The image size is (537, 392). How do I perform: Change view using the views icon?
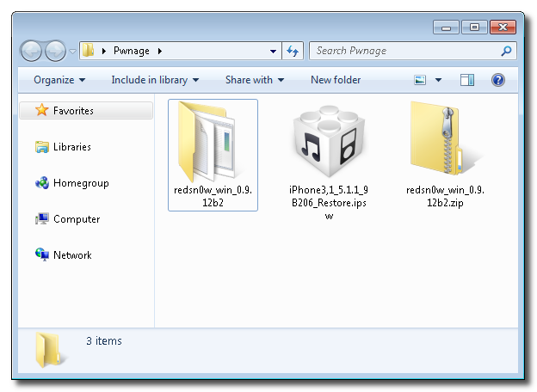[x=421, y=80]
